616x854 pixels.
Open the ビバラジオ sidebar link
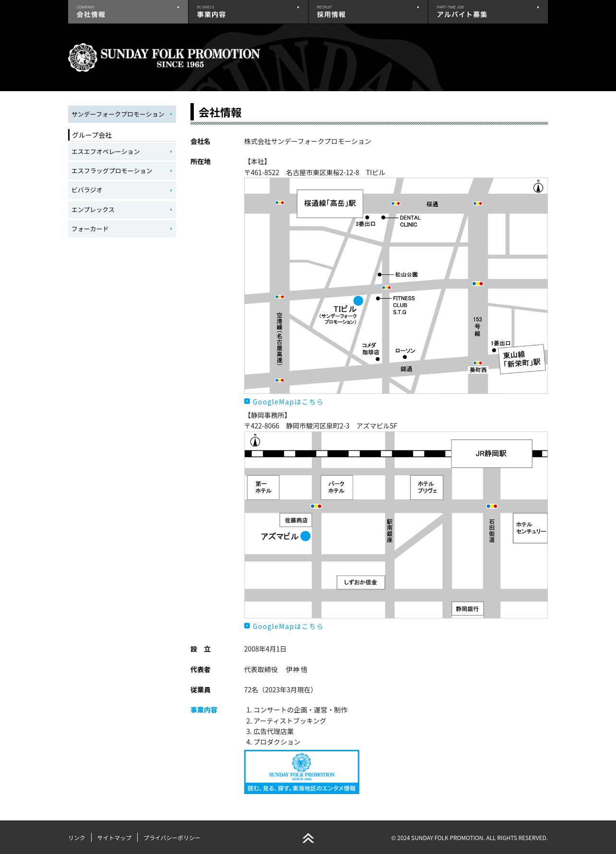tap(122, 190)
